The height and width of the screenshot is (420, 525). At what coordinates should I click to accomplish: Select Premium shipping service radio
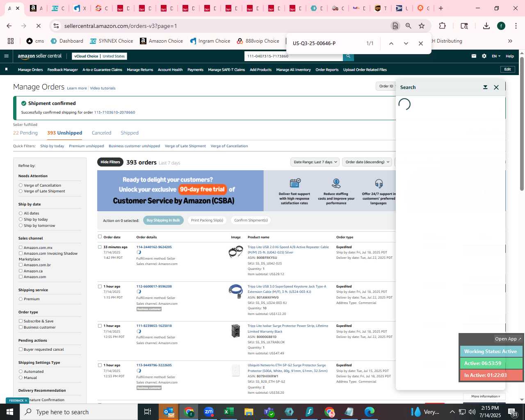[21, 299]
